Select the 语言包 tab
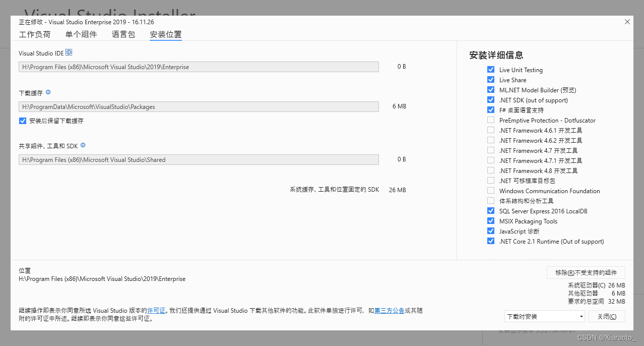Image resolution: width=644 pixels, height=346 pixels. click(123, 34)
